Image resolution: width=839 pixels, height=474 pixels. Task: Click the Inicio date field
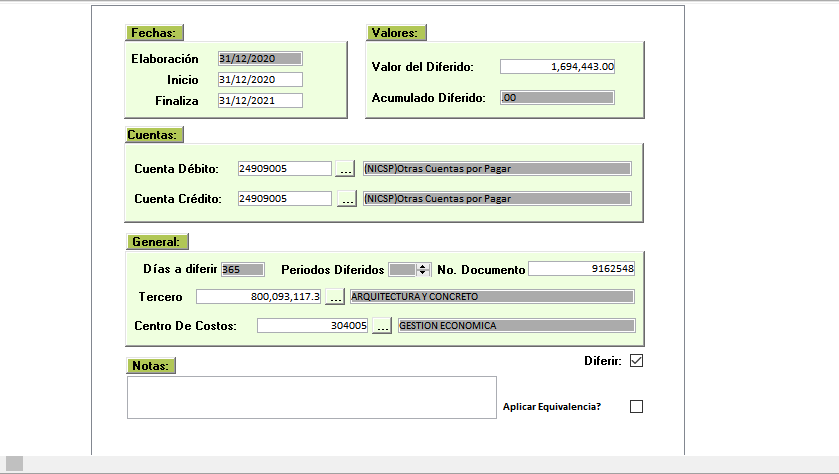click(x=260, y=80)
